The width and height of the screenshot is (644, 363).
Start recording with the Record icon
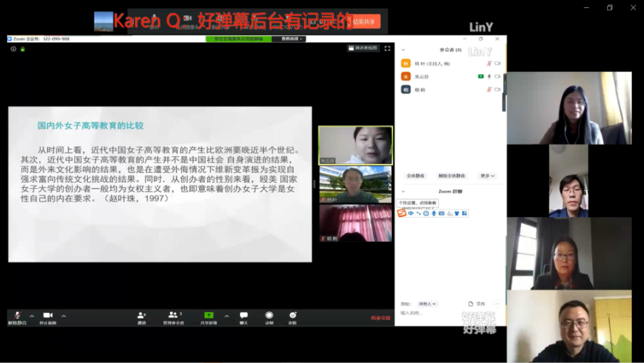269,316
